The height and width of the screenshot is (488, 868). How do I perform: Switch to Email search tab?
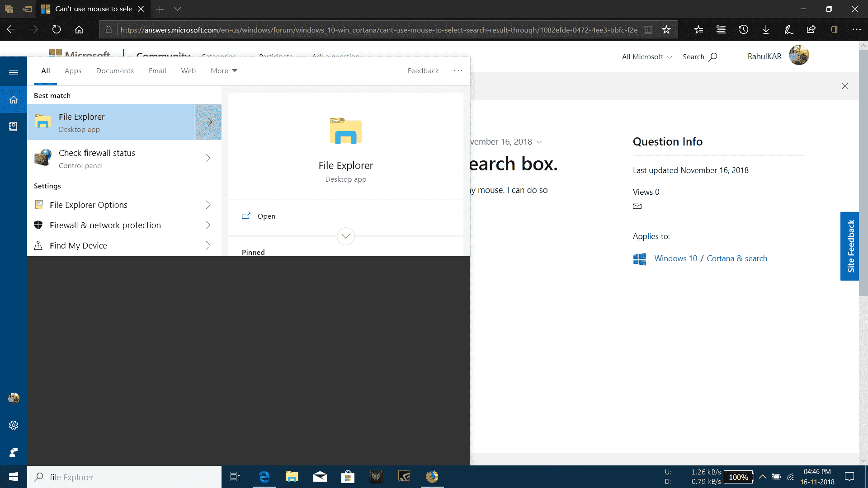157,70
